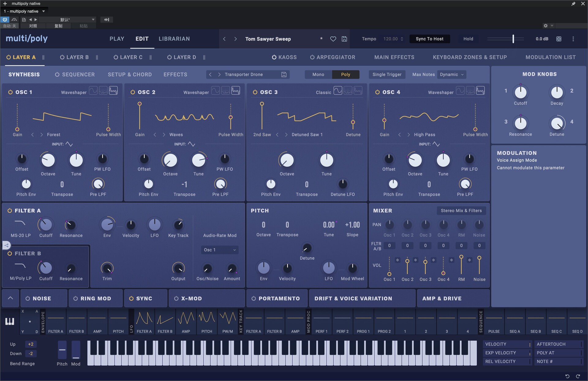The width and height of the screenshot is (588, 381).
Task: Enable Layer B power button
Action: coord(62,57)
